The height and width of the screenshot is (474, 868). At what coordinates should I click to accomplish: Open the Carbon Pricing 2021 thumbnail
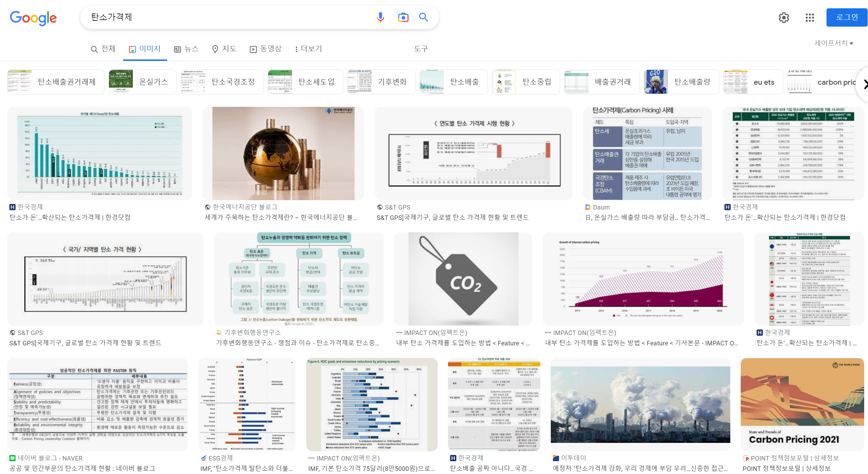(802, 404)
